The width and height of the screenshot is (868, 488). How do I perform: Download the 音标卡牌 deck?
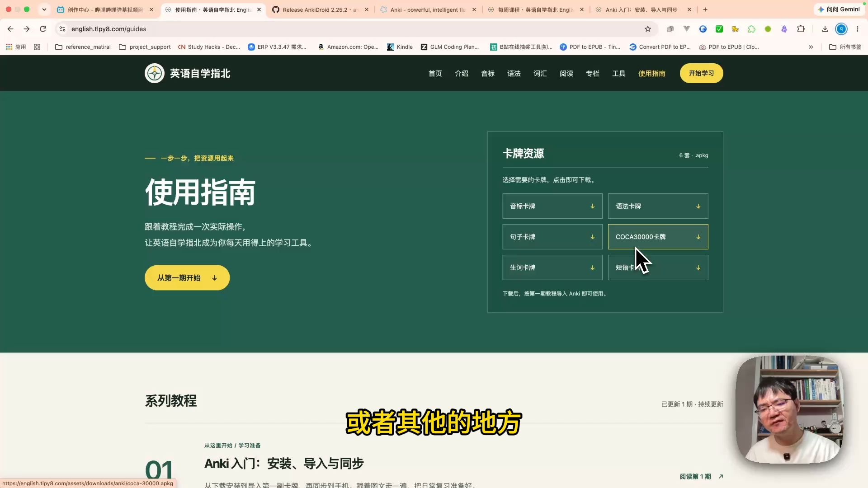tap(552, 206)
